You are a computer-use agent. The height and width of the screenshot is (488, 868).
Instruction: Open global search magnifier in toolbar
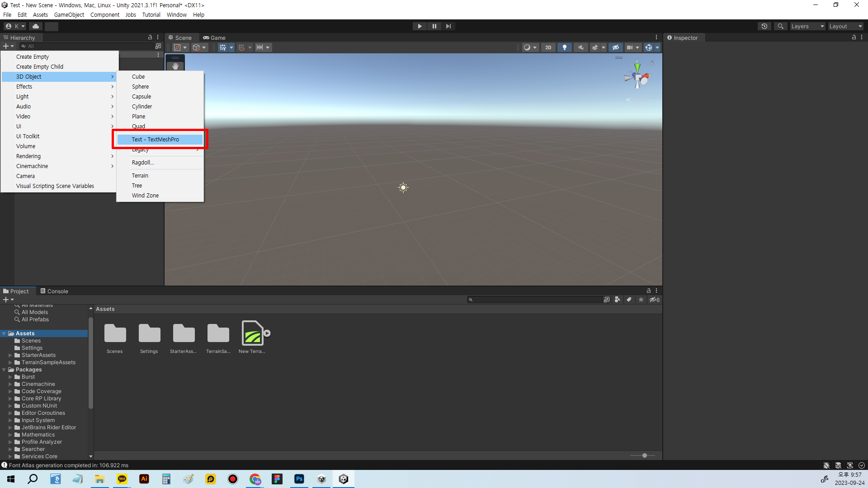(780, 26)
